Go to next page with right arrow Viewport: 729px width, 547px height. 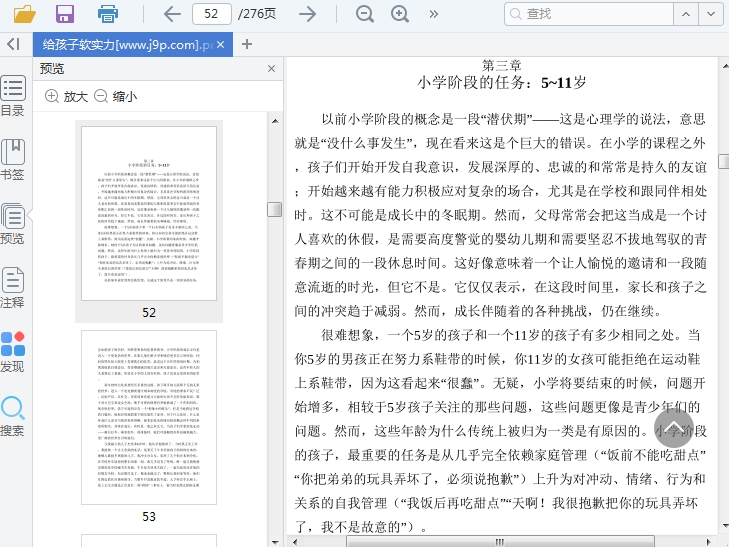[308, 14]
